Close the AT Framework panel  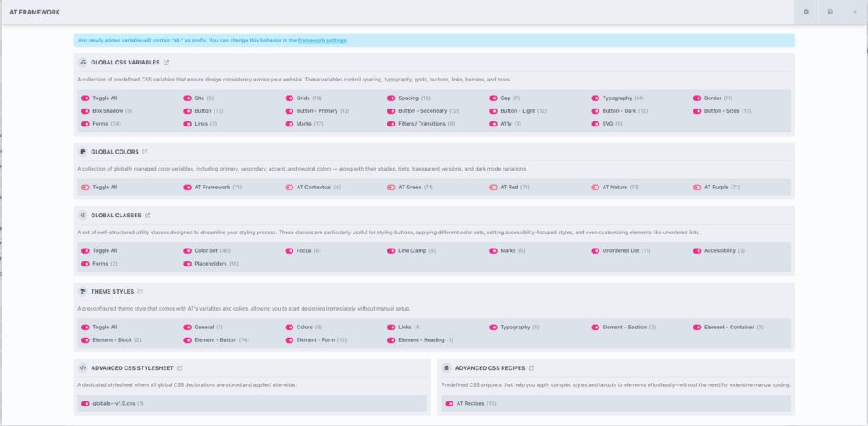(854, 12)
